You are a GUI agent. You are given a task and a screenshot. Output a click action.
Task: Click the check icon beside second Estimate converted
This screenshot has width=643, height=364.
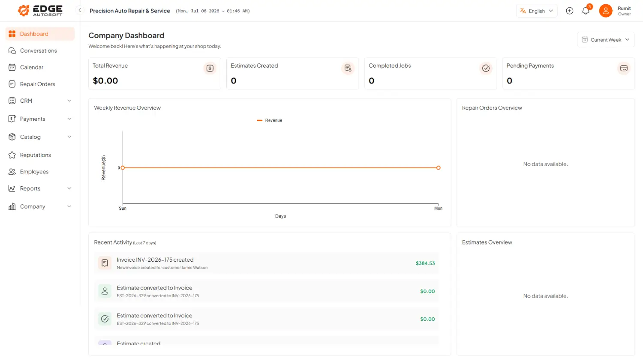pyautogui.click(x=105, y=319)
